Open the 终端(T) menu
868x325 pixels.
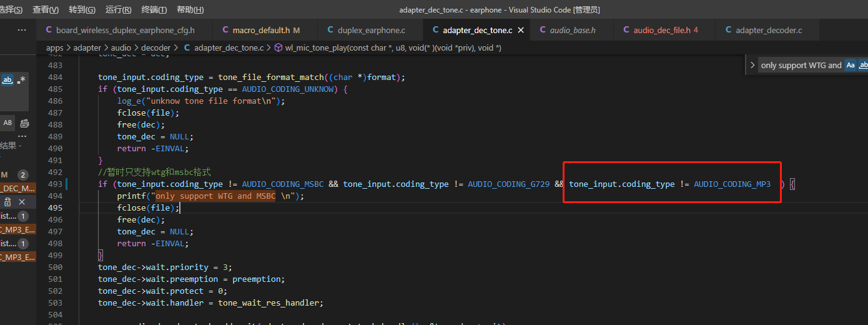pos(154,9)
